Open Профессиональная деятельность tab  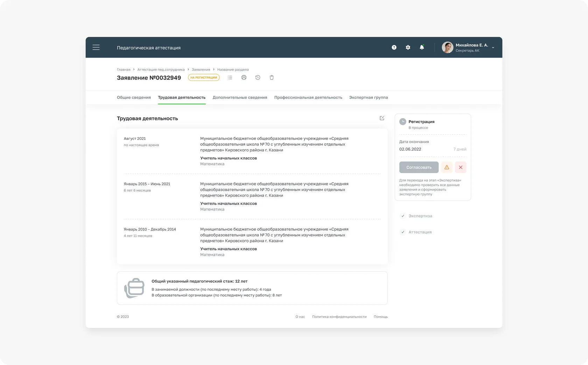[x=308, y=98]
